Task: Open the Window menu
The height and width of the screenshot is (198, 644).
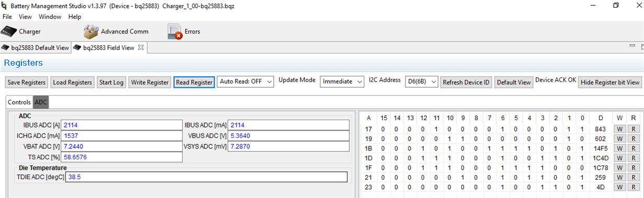Action: coord(50,17)
